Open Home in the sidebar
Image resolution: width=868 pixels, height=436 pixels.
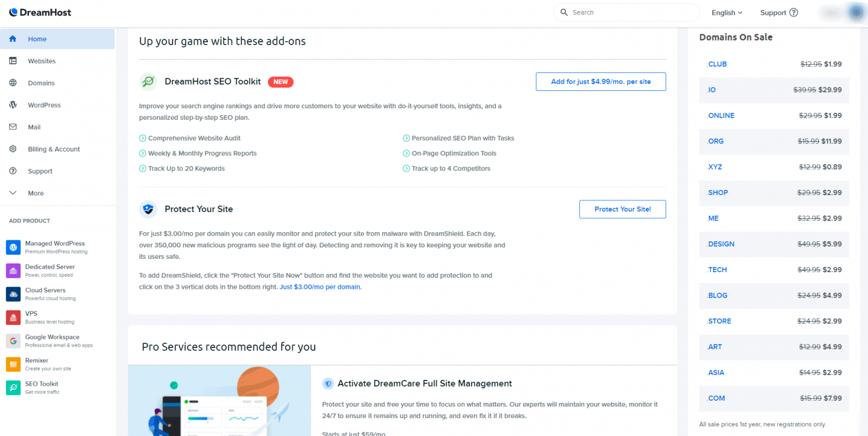(58, 39)
